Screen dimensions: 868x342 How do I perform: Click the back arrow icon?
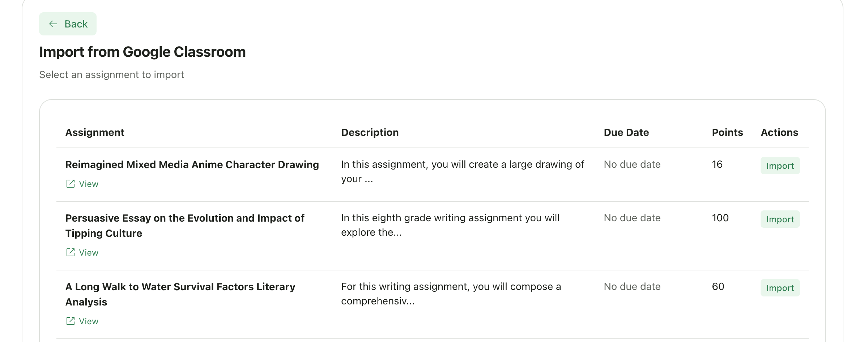click(x=53, y=23)
